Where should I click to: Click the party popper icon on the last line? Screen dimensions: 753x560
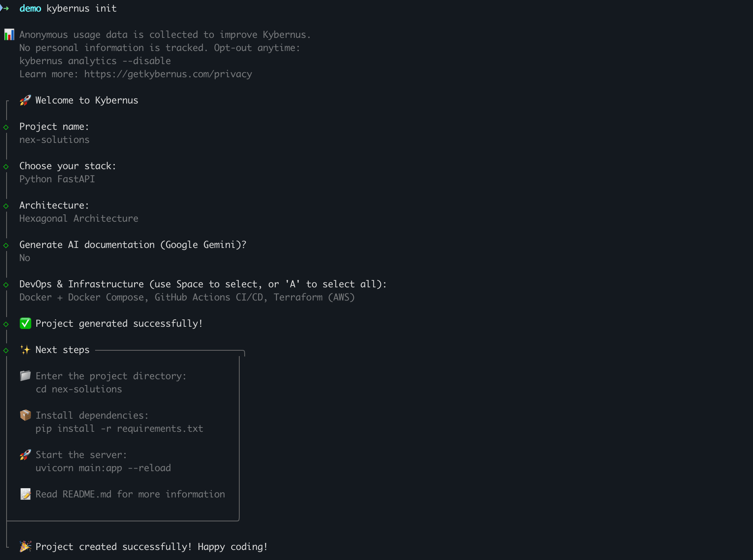[x=26, y=546]
